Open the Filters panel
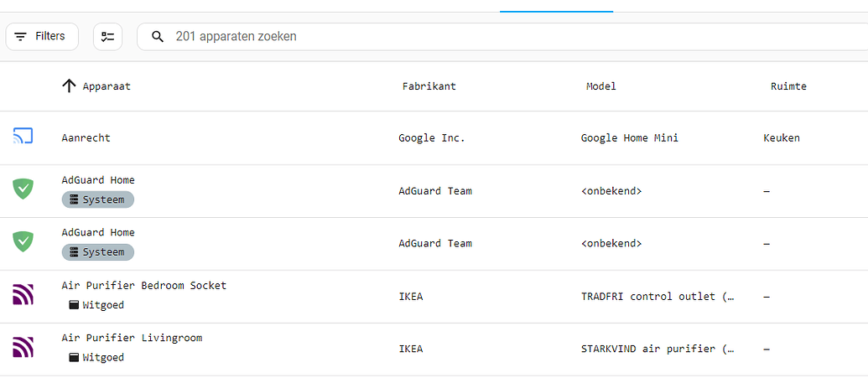Image resolution: width=868 pixels, height=378 pixels. (41, 37)
